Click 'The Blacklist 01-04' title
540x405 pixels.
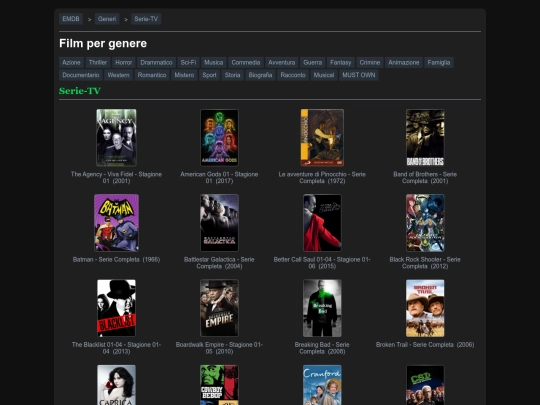coord(116,348)
